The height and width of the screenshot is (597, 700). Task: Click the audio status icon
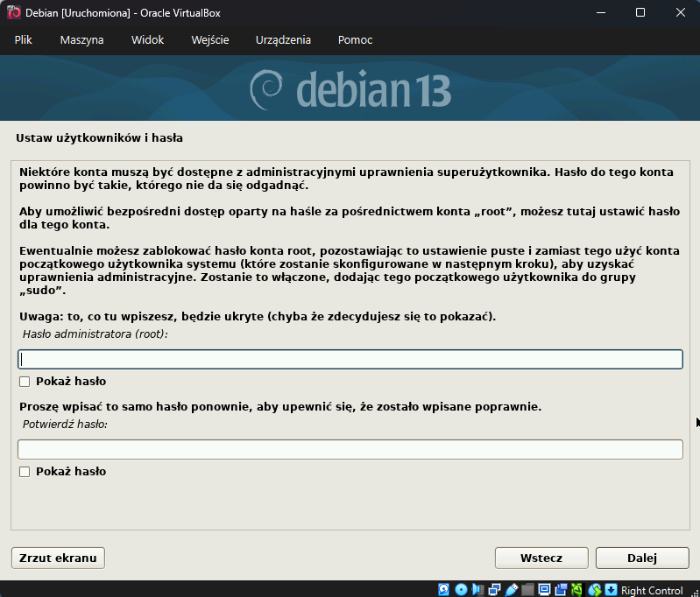coord(477,590)
